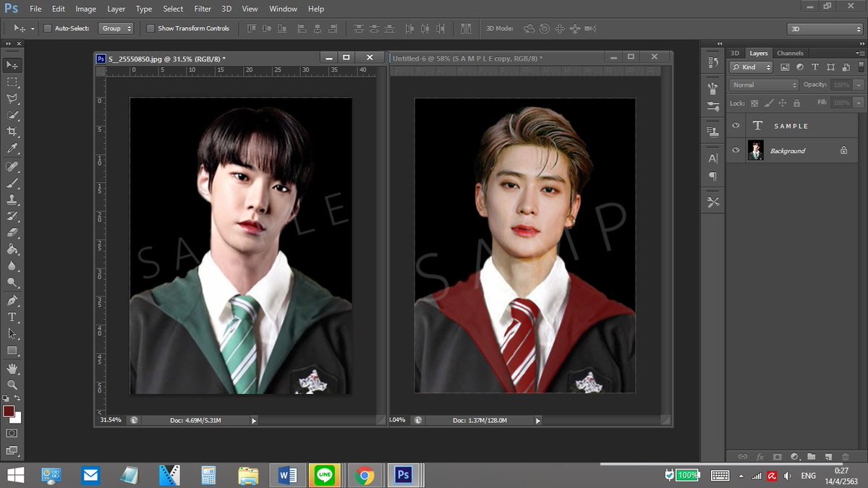Expand the Untitled-6 document status bar arrow
Viewport: 868px width, 488px height.
[x=537, y=420]
